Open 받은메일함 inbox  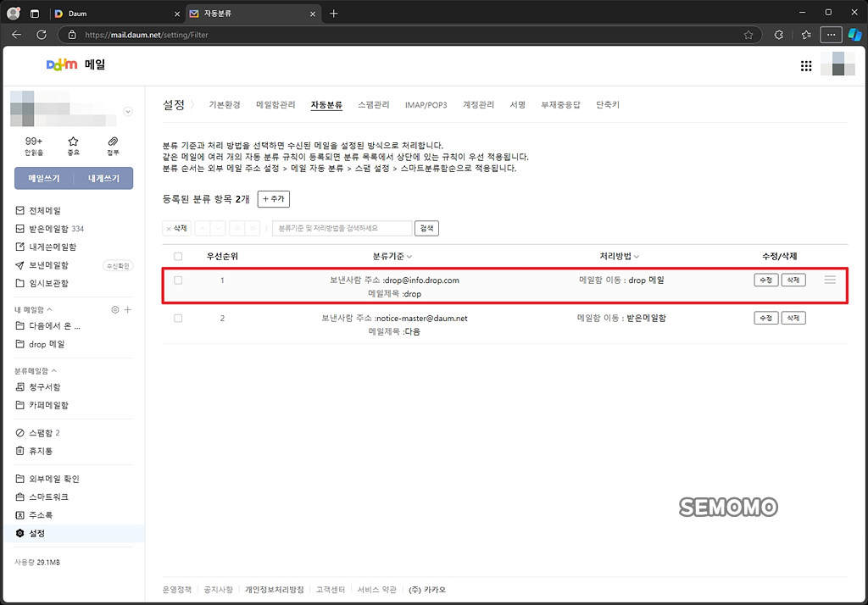[x=50, y=229]
